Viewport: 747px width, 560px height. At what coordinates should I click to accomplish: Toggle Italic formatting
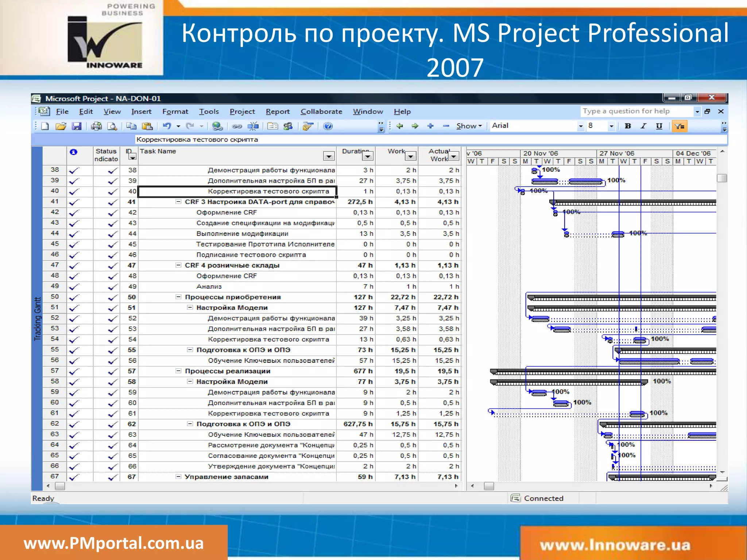coord(643,126)
